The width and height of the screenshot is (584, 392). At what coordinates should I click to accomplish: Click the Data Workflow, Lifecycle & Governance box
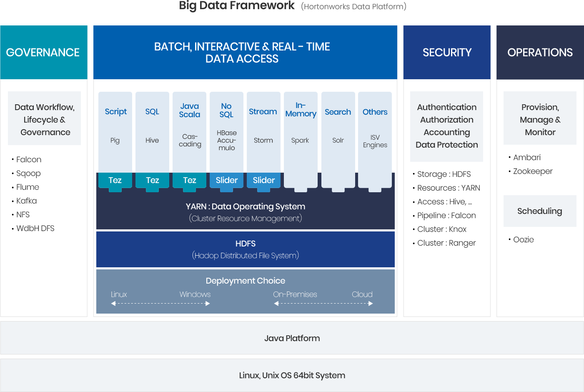point(45,118)
